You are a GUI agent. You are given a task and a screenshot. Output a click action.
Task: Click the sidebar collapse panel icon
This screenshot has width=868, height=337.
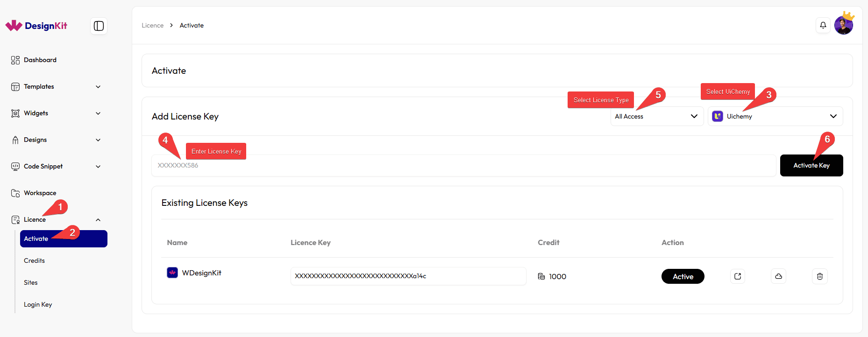(99, 26)
